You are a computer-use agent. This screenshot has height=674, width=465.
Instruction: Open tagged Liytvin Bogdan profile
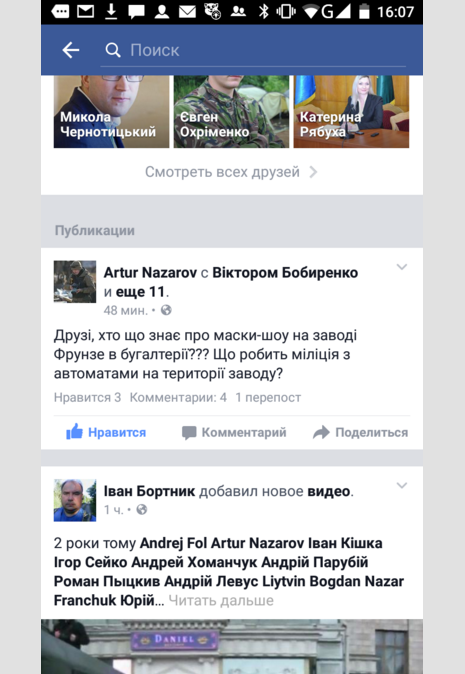pos(311,581)
